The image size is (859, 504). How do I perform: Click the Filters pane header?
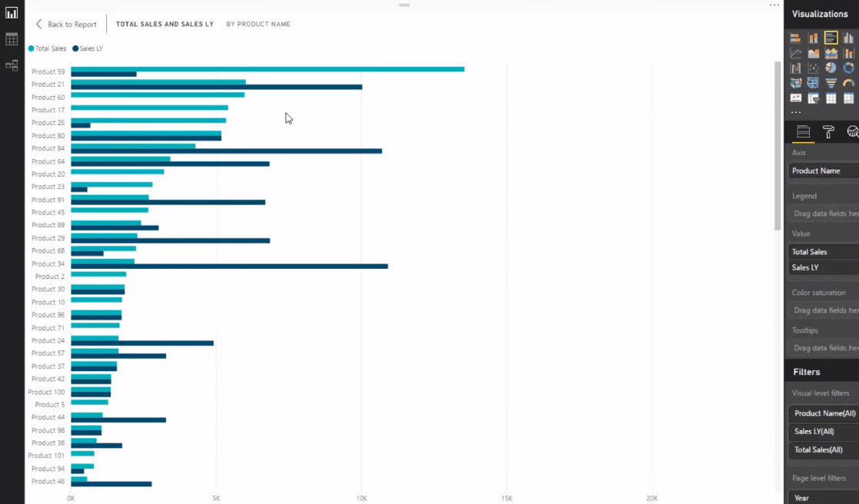807,372
